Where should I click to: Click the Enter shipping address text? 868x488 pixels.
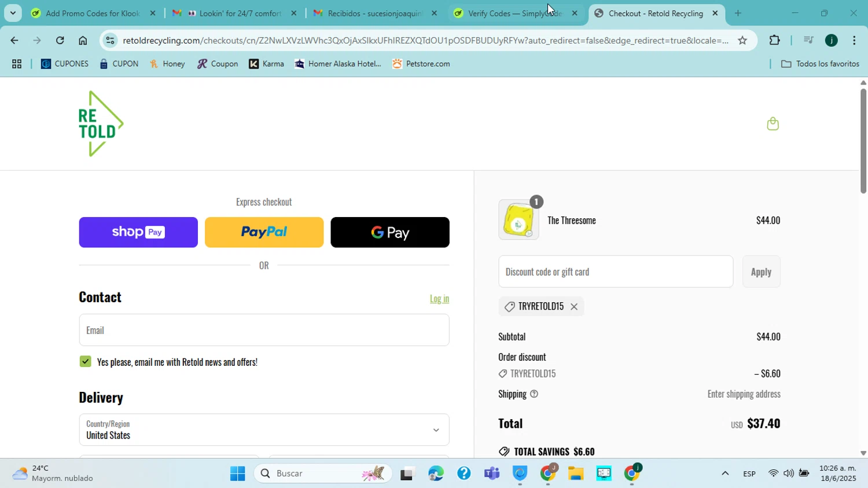744,394
